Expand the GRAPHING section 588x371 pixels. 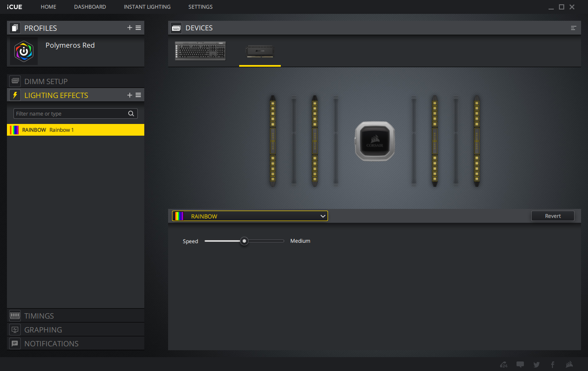coord(76,330)
